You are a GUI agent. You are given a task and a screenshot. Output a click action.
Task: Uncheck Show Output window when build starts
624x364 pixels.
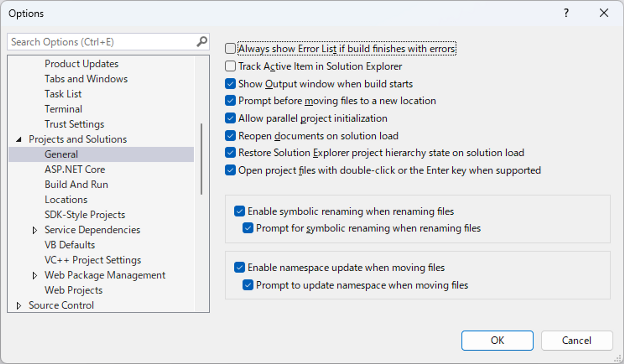tap(230, 84)
